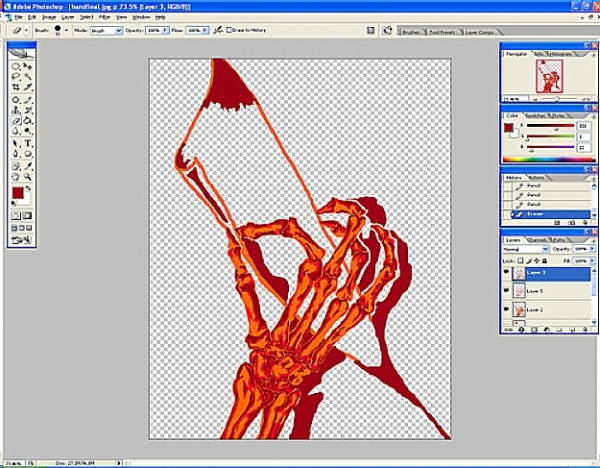Select the Brush tool in toolbox

[28, 100]
